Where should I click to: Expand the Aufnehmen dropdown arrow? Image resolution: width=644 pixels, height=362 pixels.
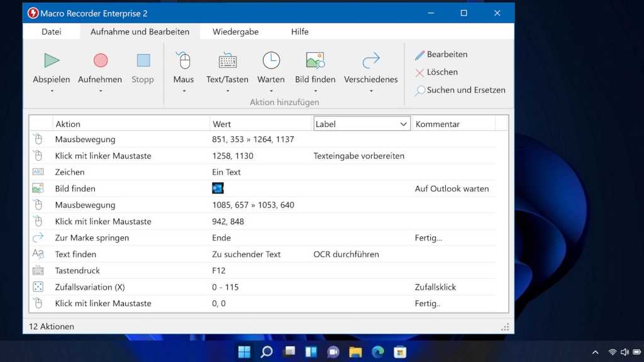click(x=101, y=91)
